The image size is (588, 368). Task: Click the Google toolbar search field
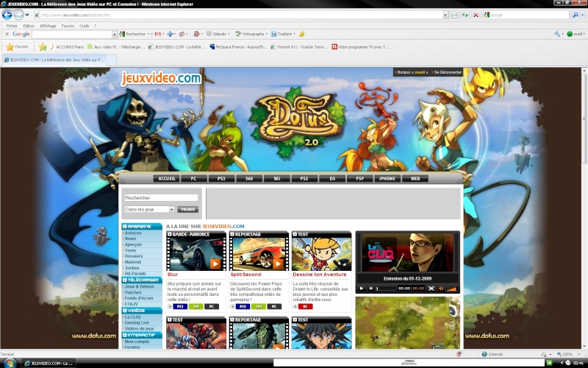(x=72, y=34)
